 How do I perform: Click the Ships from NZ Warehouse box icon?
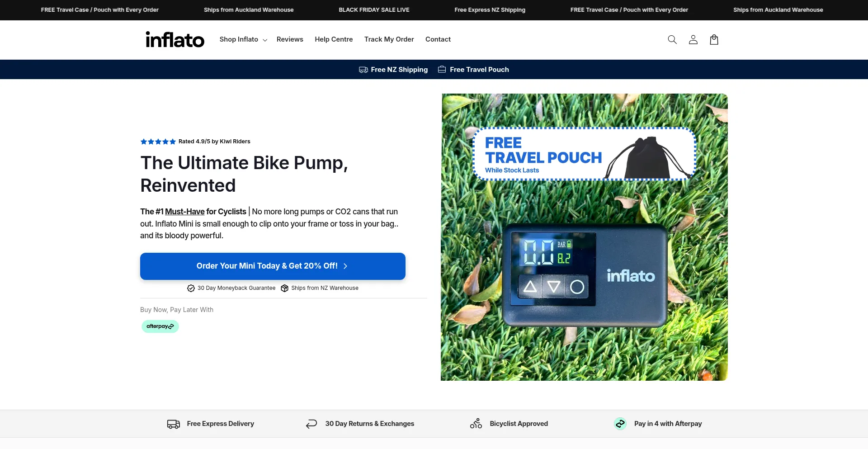click(x=284, y=288)
